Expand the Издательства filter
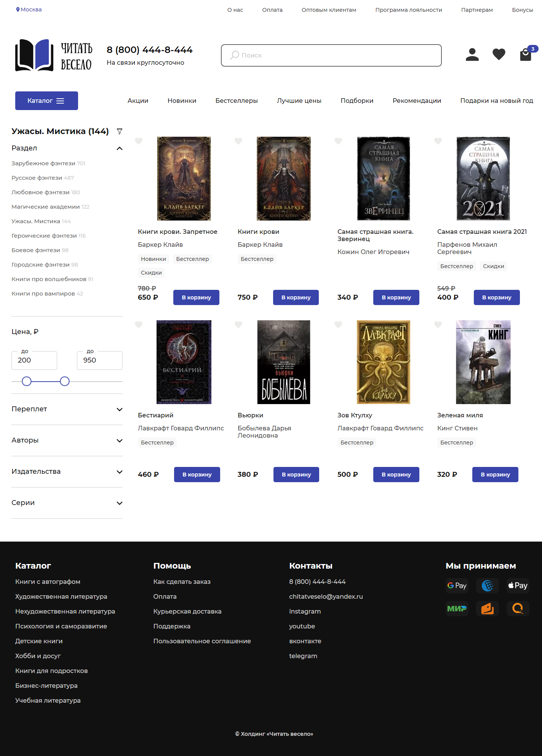542x756 pixels. click(x=120, y=472)
